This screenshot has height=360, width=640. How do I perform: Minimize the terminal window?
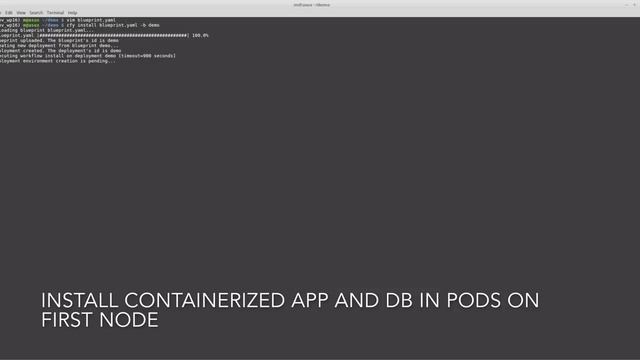[x=627, y=5]
